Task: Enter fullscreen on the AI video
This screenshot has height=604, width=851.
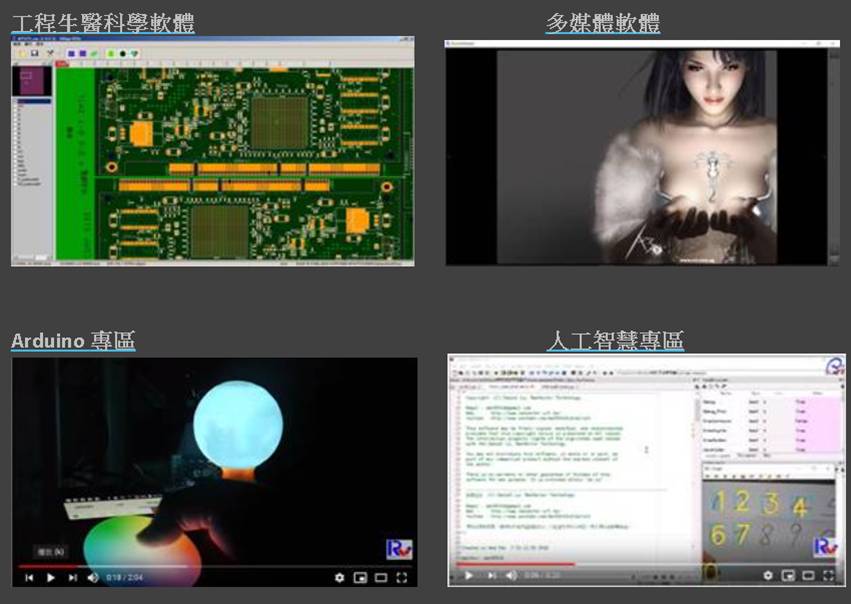Action: pos(831,575)
